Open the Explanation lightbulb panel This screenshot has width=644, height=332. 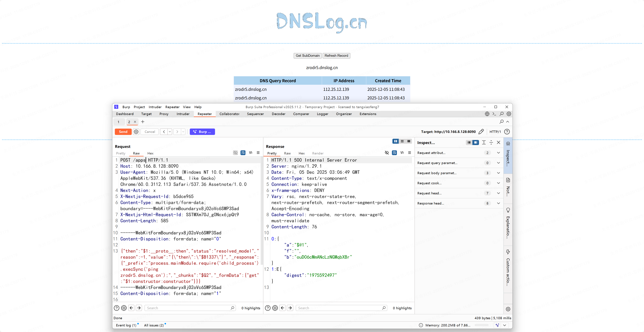[x=508, y=210]
